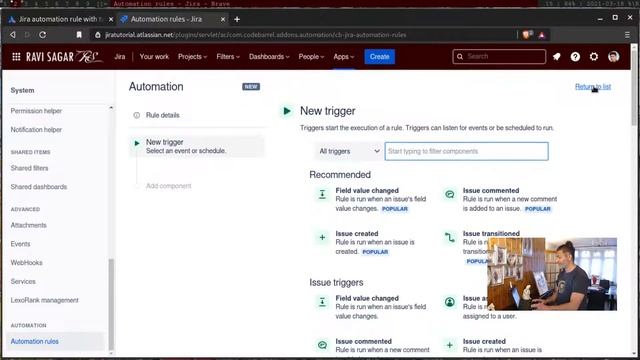Open the Projects dropdown menu
The width and height of the screenshot is (640, 360).
pyautogui.click(x=192, y=57)
